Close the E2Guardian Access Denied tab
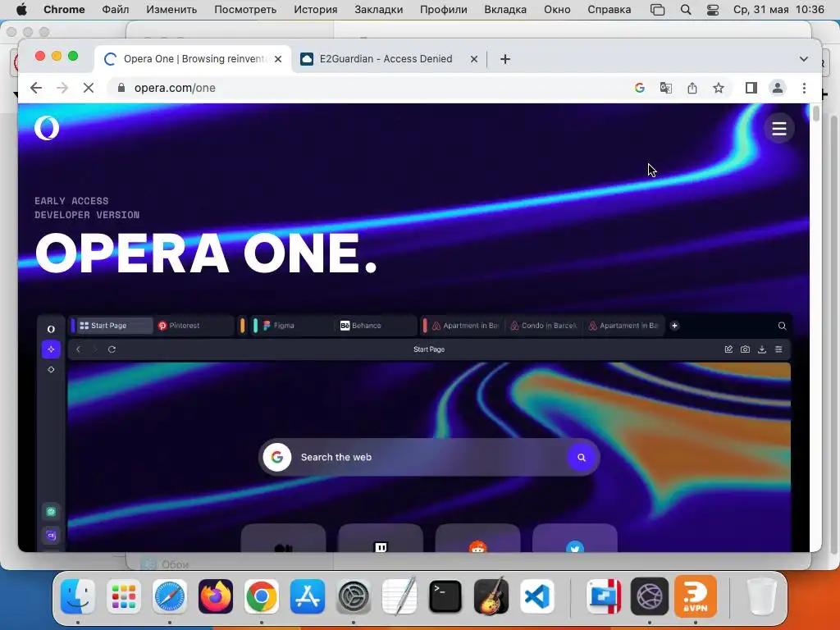The height and width of the screenshot is (630, 840). coord(474,59)
